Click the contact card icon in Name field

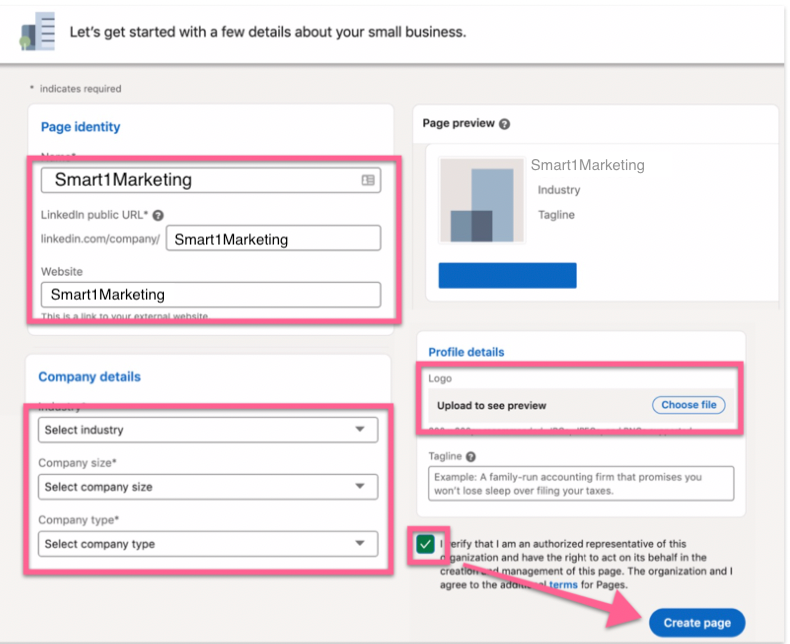click(x=368, y=180)
